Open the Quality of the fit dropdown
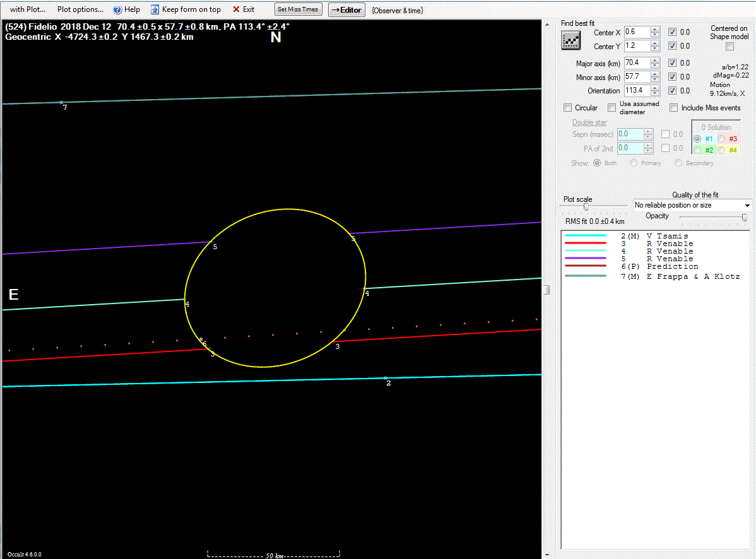Image resolution: width=756 pixels, height=559 pixels. pos(692,205)
